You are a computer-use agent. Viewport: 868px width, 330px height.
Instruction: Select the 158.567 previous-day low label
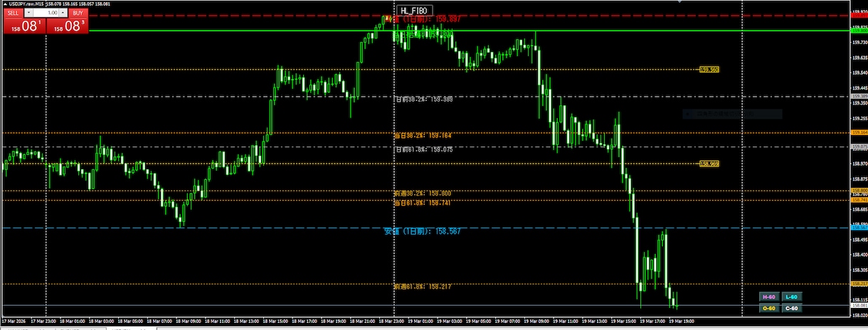(x=423, y=232)
